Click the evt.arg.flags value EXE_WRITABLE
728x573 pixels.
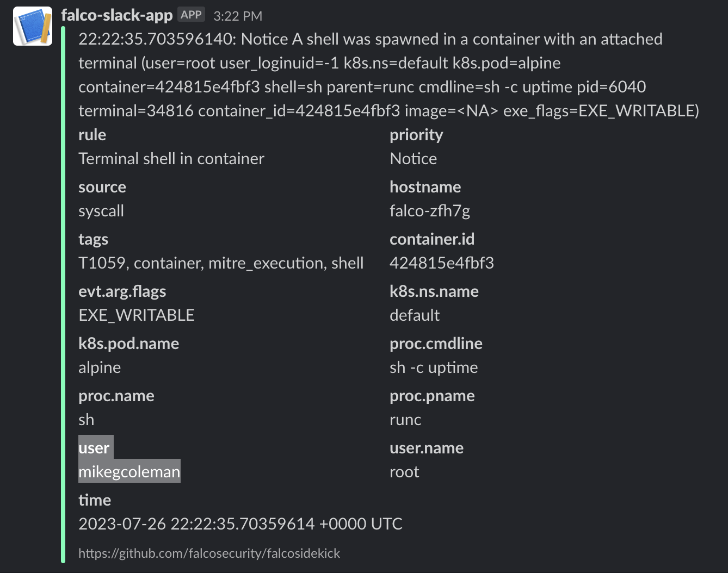pos(137,315)
